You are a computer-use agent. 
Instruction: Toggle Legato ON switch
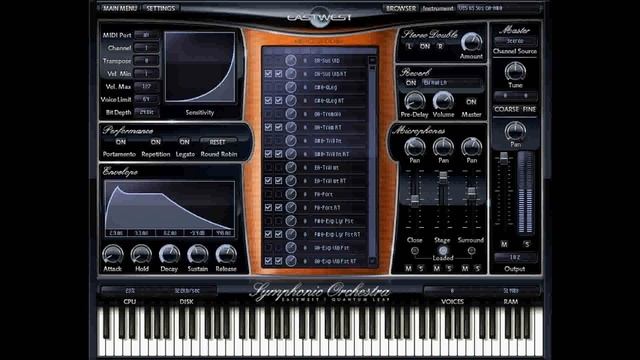(184, 142)
